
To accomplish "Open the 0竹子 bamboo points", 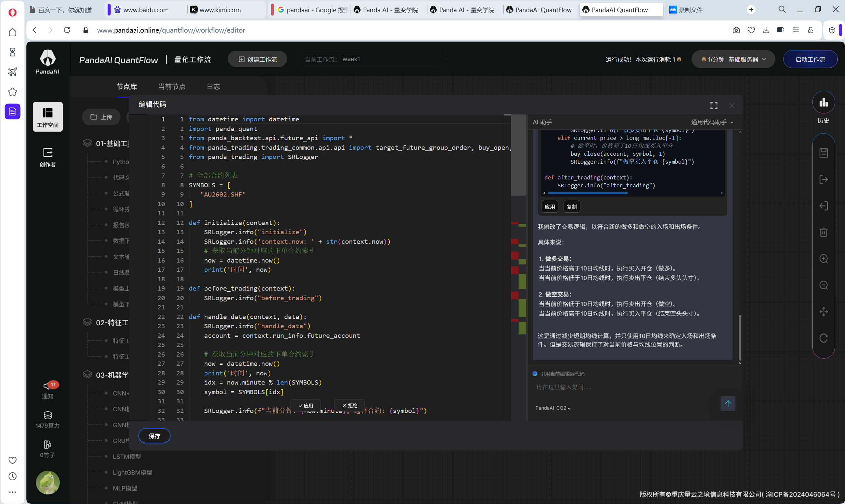I will pyautogui.click(x=48, y=449).
